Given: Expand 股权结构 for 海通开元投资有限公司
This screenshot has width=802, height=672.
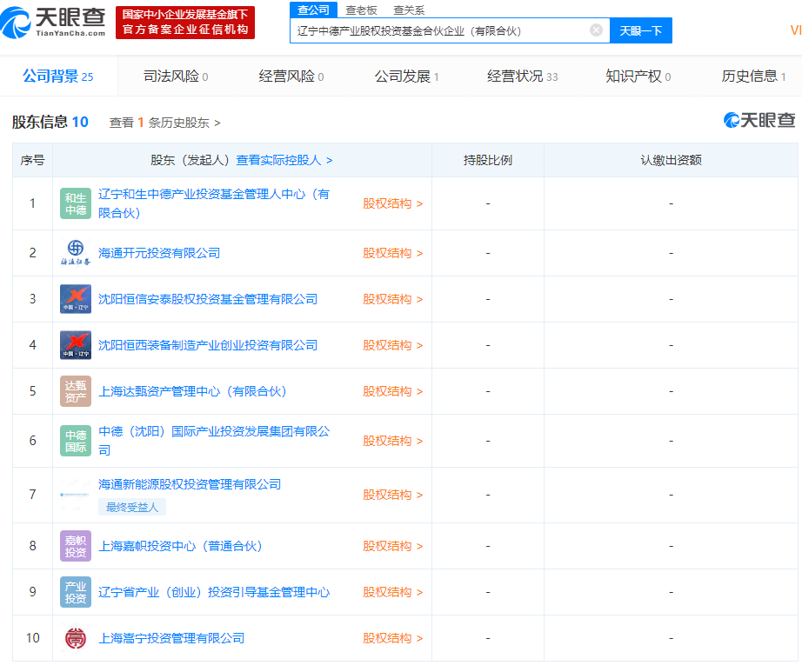Looking at the screenshot, I should [392, 253].
